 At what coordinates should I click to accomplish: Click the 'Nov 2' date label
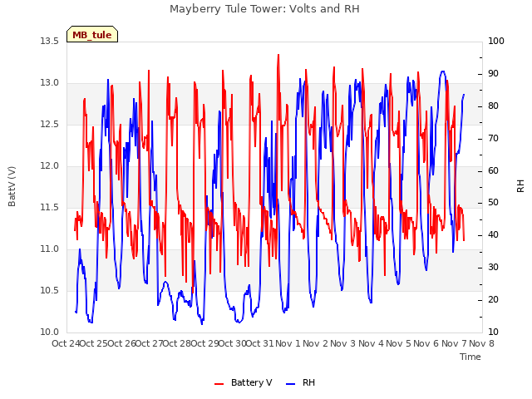tap(316, 343)
